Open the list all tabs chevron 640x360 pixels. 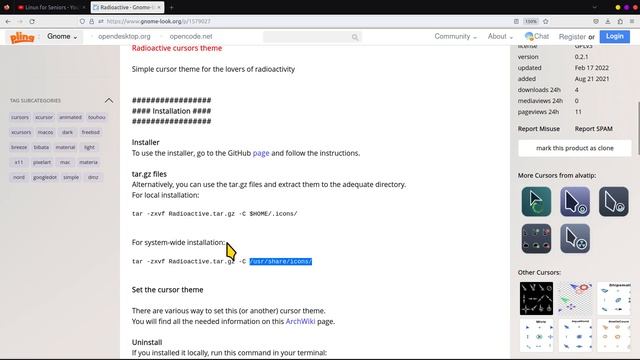coord(595,7)
